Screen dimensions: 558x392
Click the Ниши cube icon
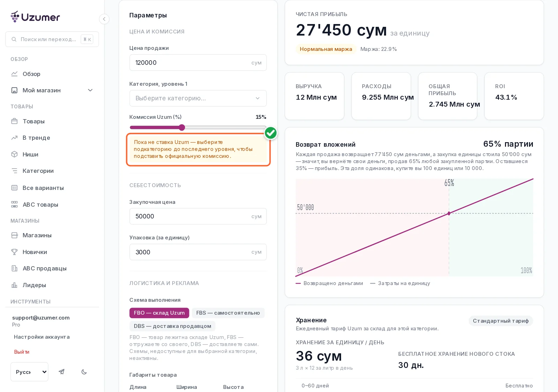pos(14,154)
